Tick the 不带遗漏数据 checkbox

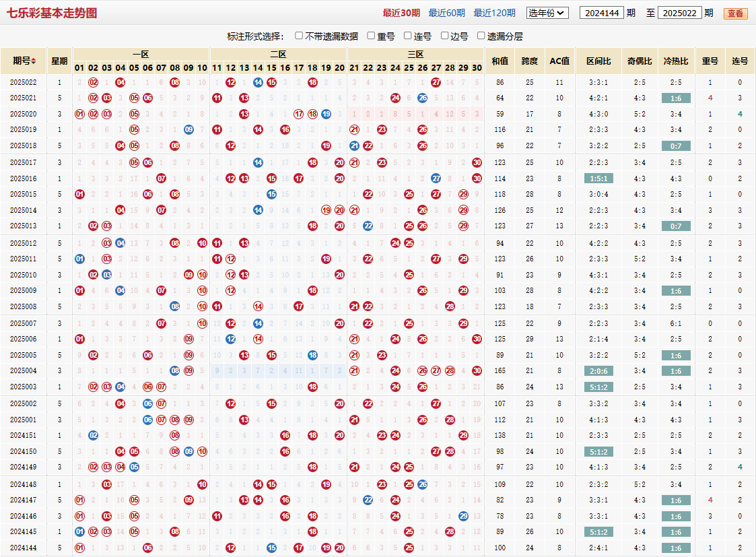(299, 36)
